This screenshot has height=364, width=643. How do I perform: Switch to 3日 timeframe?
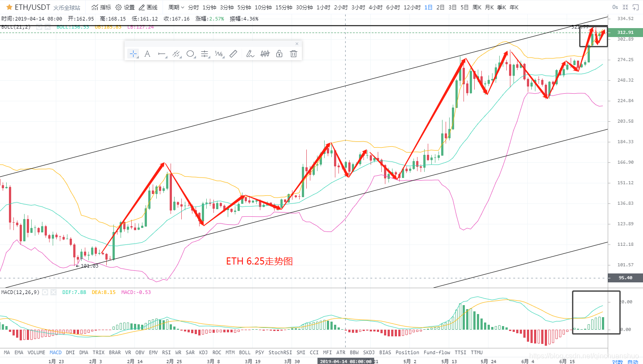coord(452,7)
